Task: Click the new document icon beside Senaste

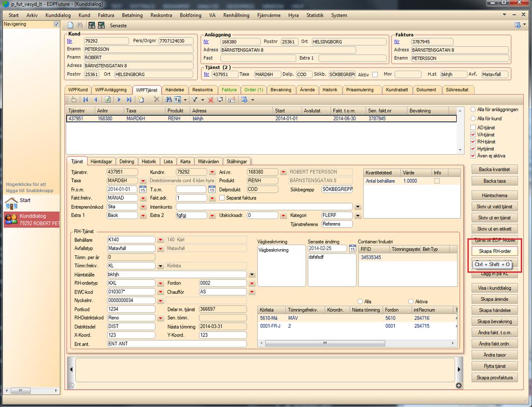Action: pos(71,25)
